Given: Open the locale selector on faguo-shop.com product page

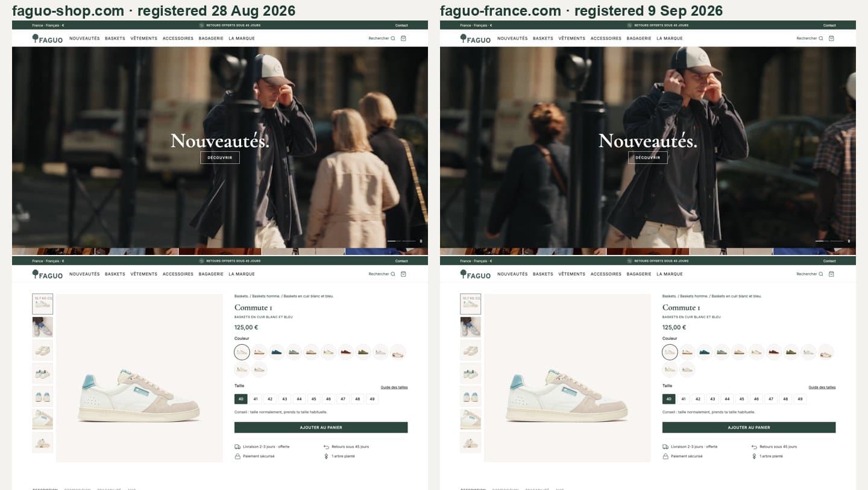Looking at the screenshot, I should coord(48,261).
